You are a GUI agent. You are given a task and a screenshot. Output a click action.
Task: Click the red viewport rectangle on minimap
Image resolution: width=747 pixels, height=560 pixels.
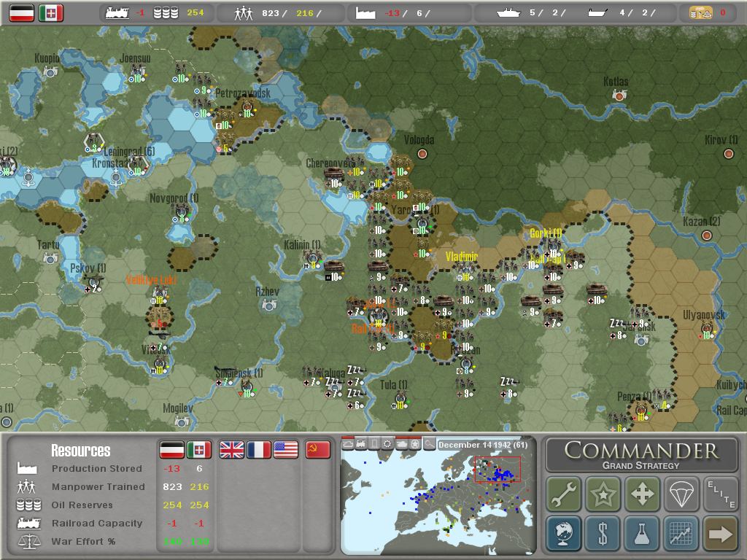(x=497, y=469)
